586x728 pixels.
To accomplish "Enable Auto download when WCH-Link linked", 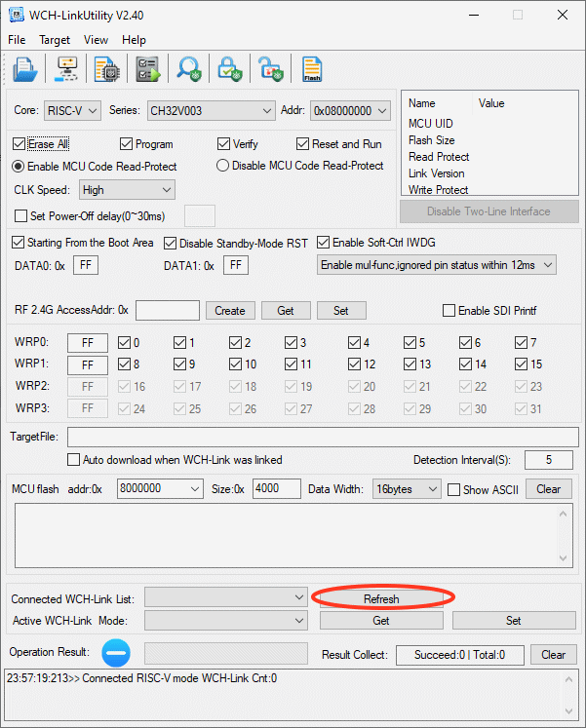I will [74, 460].
